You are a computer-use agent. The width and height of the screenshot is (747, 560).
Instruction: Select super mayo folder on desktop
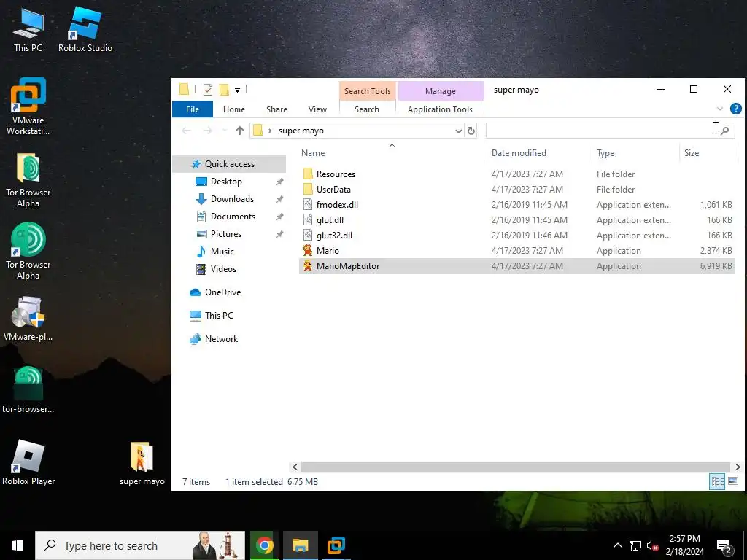142,463
